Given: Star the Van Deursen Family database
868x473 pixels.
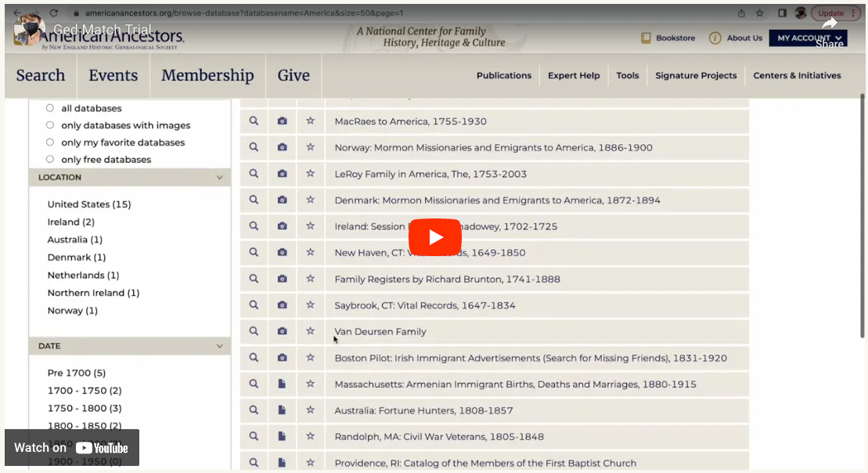Looking at the screenshot, I should coord(311,331).
